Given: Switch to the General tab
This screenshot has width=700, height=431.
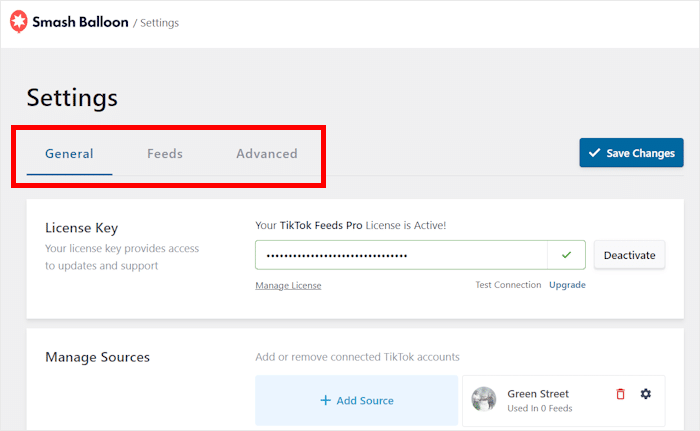Looking at the screenshot, I should [69, 154].
